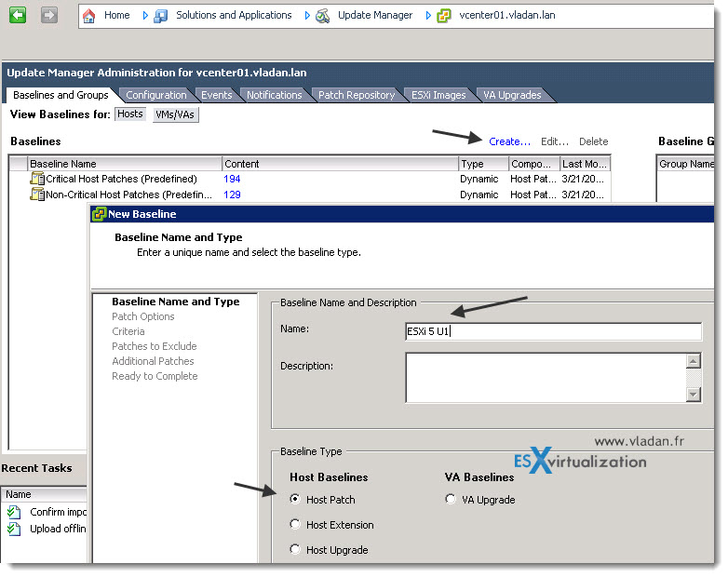Select the VA Upgrade radio button
Image resolution: width=728 pixels, height=577 pixels.
pyautogui.click(x=451, y=499)
